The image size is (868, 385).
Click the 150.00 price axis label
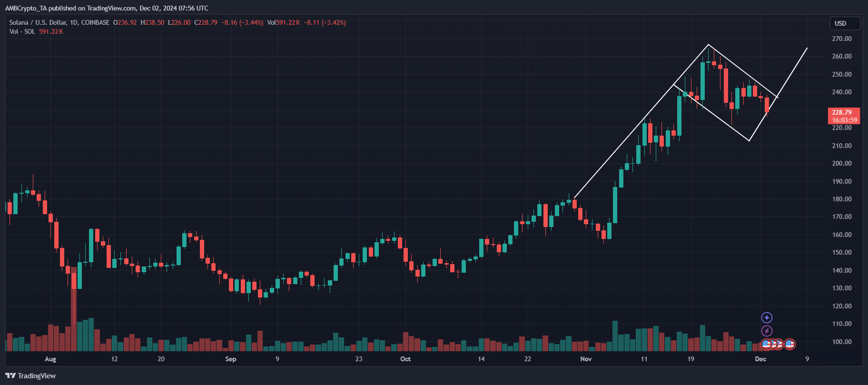(x=842, y=252)
